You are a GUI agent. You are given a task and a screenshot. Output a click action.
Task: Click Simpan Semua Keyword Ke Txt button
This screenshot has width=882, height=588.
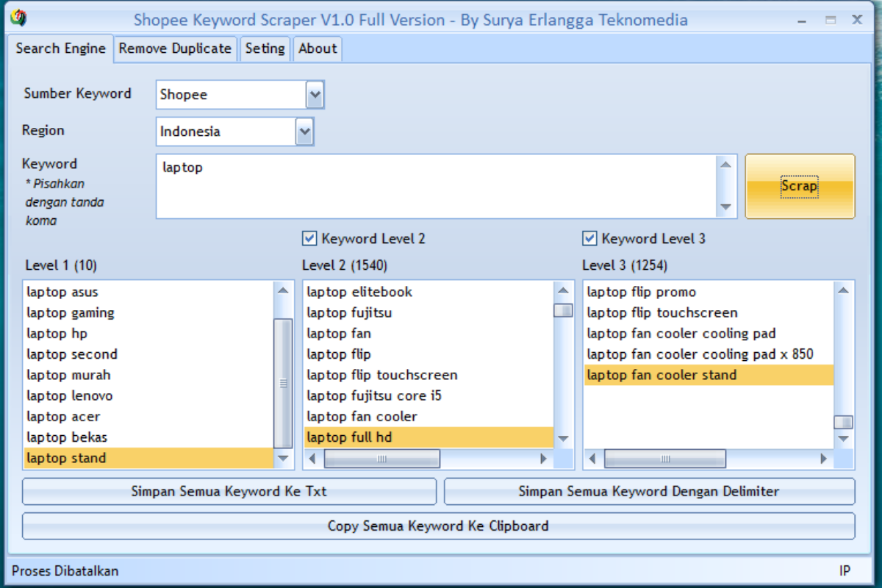click(229, 491)
